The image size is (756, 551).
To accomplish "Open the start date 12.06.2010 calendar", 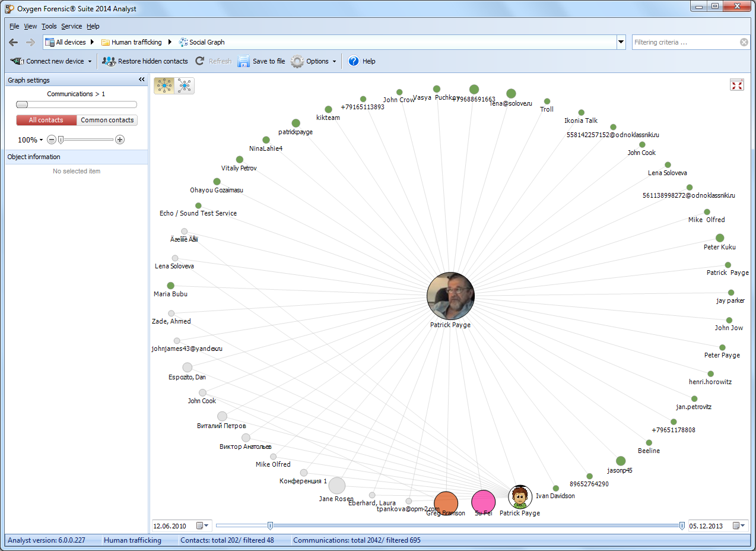I will pos(204,525).
